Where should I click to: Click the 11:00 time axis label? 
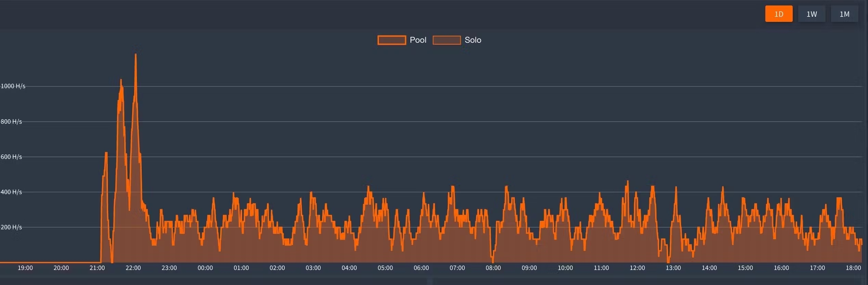pyautogui.click(x=601, y=268)
